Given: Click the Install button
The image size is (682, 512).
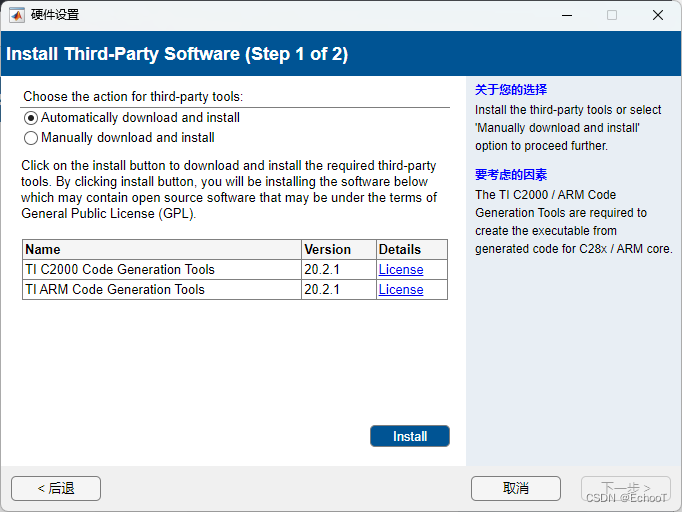Looking at the screenshot, I should point(410,436).
